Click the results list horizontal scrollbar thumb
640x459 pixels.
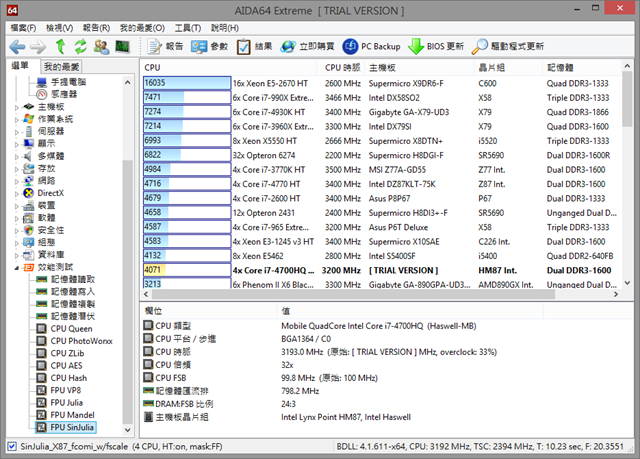(x=353, y=294)
